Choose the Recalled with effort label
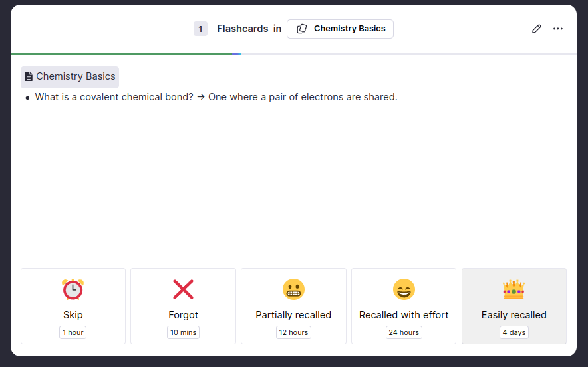 404,315
